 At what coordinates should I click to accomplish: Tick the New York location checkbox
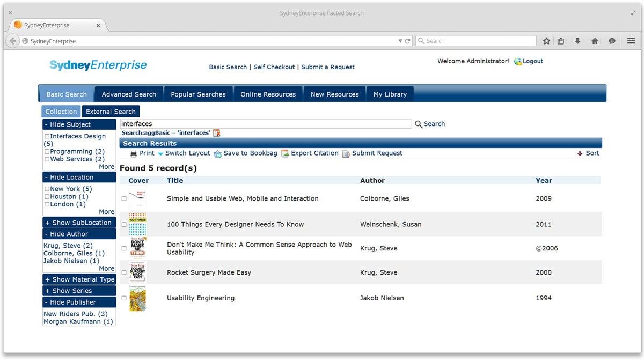coord(47,189)
